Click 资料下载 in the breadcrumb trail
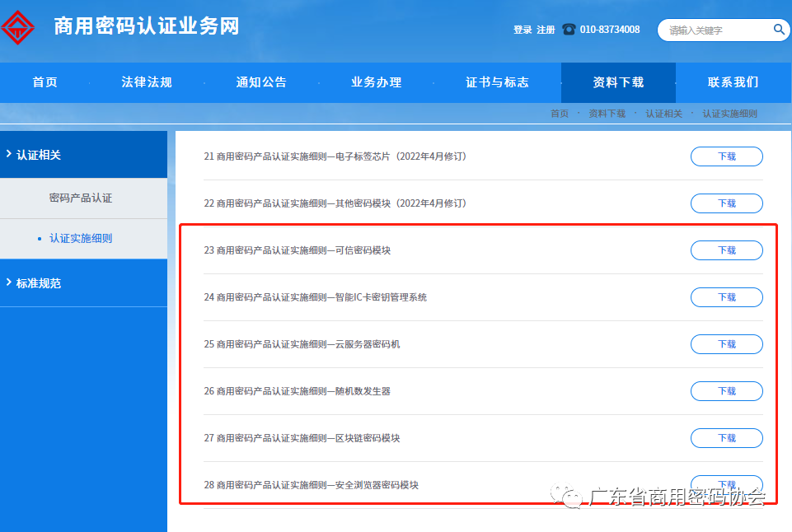The height and width of the screenshot is (532, 792). coord(607,114)
